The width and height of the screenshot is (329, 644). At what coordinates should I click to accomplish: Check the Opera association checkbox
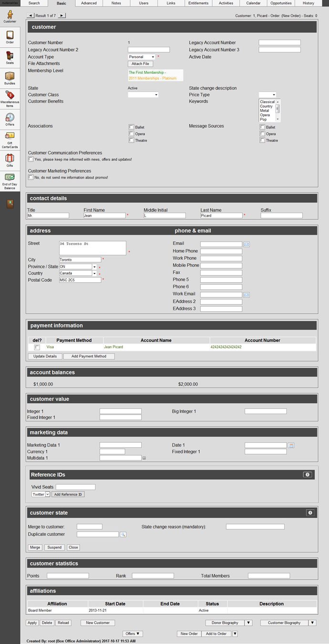click(131, 134)
